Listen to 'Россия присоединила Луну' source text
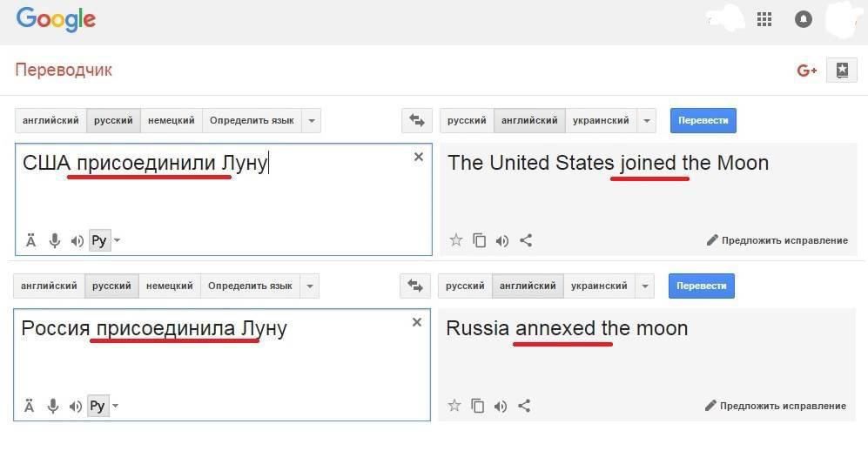This screenshot has height=471, width=868. (x=75, y=407)
